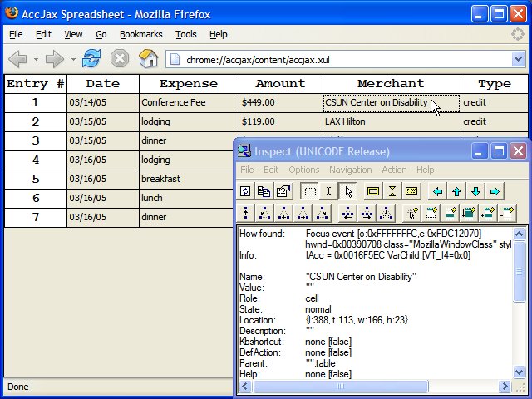This screenshot has height=399, width=532.
Task: Click the yellow highlight rectangle icon
Action: point(373,191)
